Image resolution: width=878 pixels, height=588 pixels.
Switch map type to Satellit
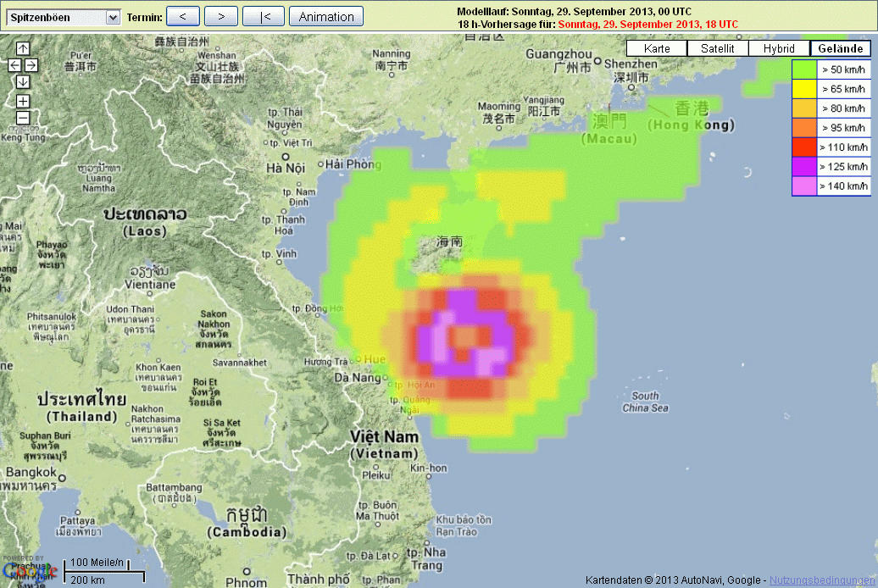tap(717, 48)
